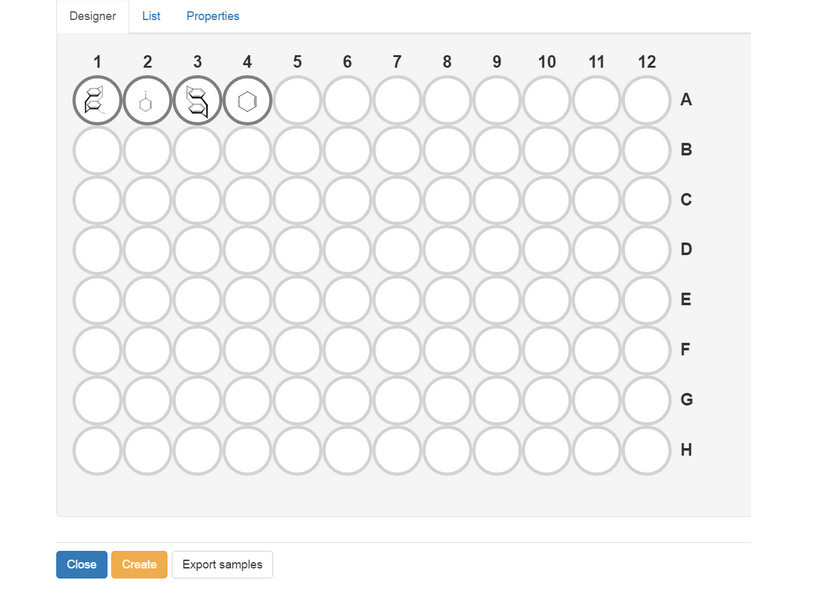Select the bold double-ring molecule in well A3

click(197, 100)
